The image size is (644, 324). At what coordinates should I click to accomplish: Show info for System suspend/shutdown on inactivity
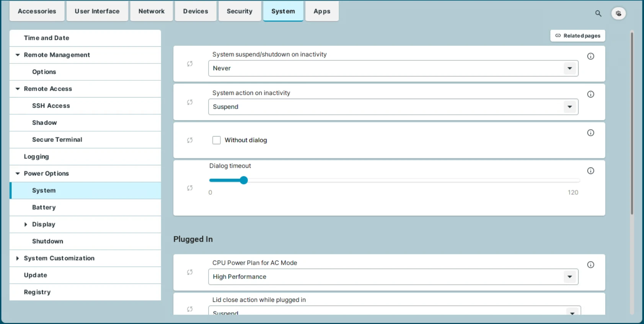[590, 56]
